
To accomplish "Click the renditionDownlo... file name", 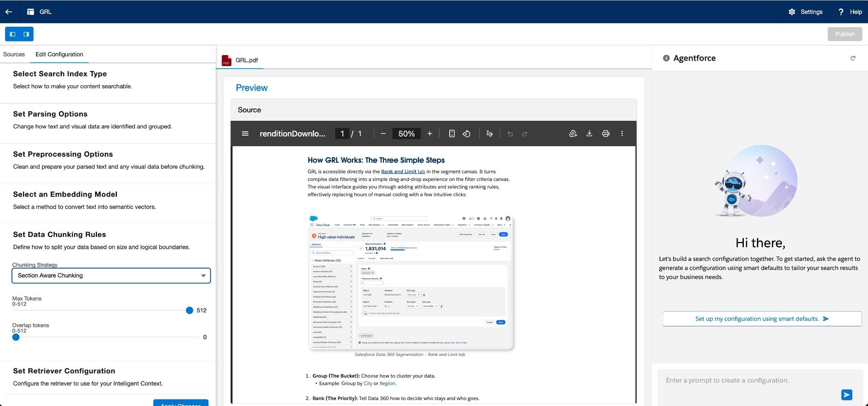I will pos(292,133).
